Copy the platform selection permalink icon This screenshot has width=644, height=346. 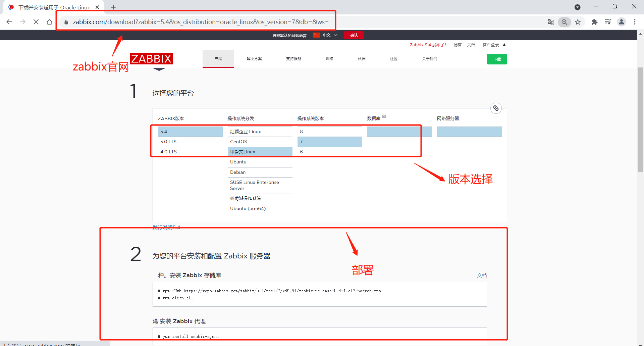click(x=496, y=108)
